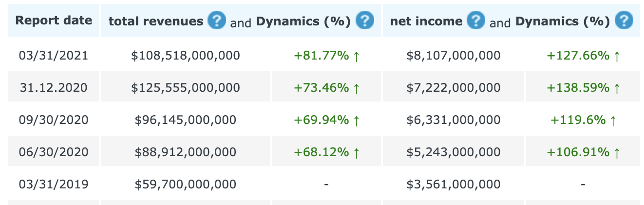Click the $108,518,000,000 revenue value
The width and height of the screenshot is (644, 205).
(x=186, y=56)
